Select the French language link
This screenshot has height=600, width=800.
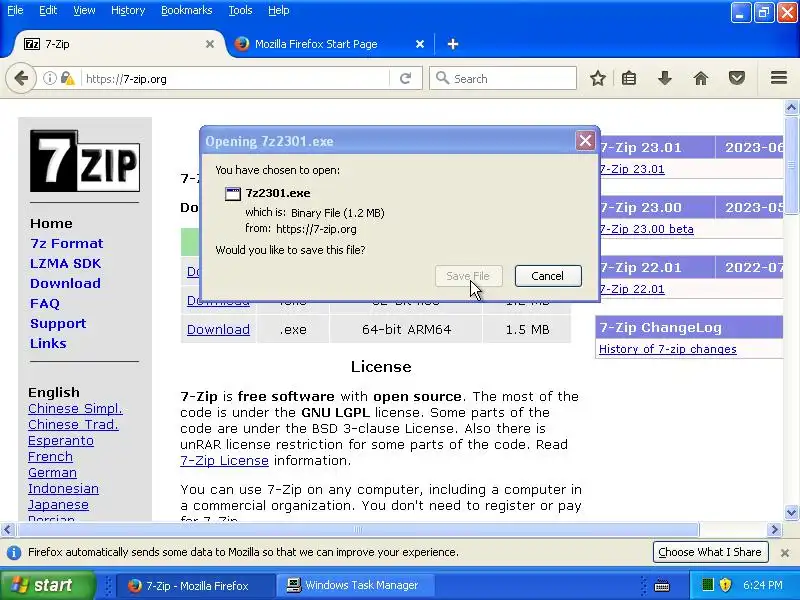click(x=50, y=457)
